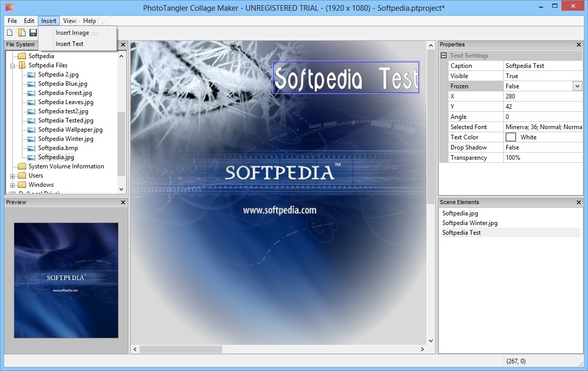Close the Preview panel
This screenshot has width=588, height=371.
coord(123,203)
